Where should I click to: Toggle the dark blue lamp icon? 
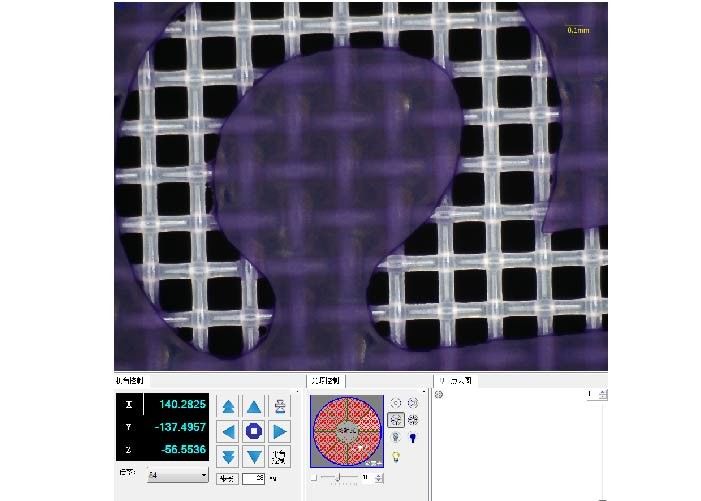pos(413,438)
